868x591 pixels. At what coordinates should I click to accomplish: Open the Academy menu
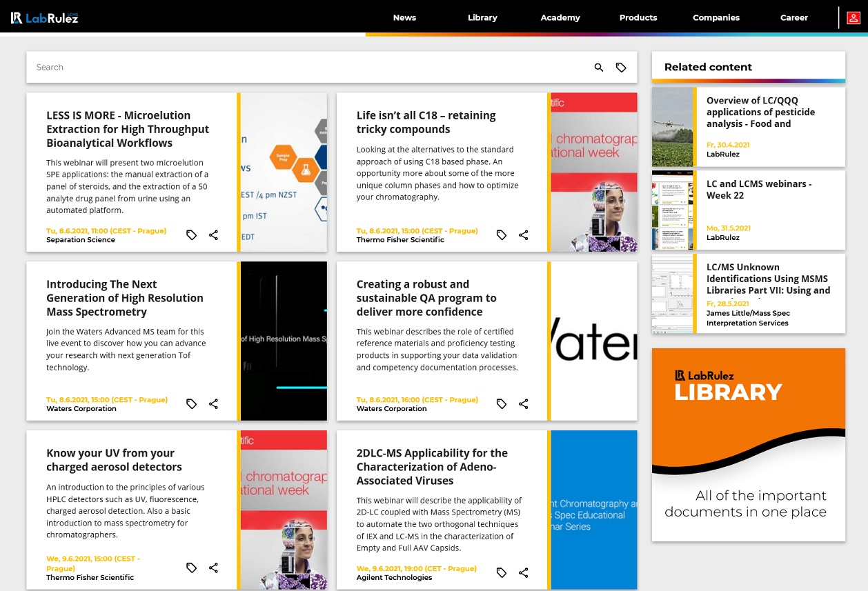coord(560,18)
